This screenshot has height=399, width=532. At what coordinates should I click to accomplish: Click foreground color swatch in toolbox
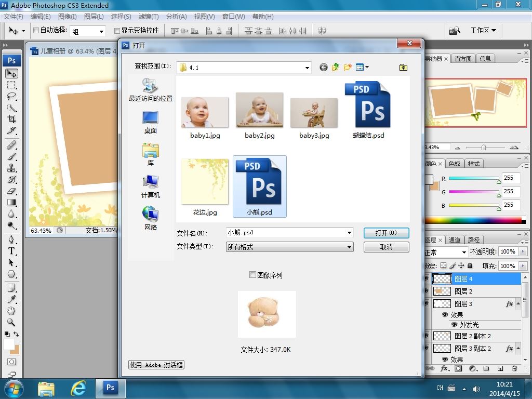pyautogui.click(x=9, y=344)
